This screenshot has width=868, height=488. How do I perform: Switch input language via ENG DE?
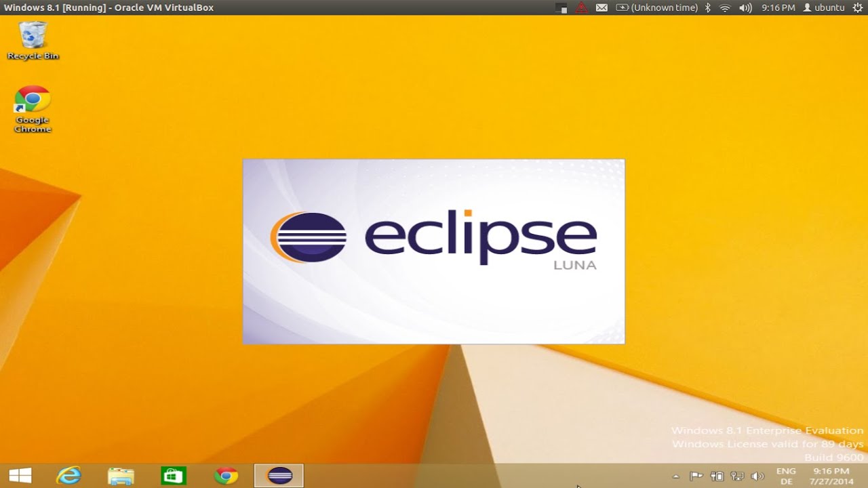[786, 476]
